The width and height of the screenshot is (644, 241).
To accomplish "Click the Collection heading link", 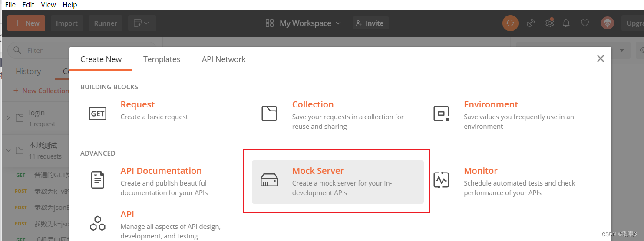I will [313, 104].
